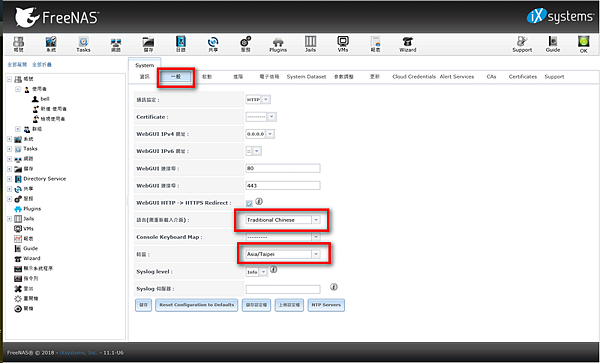Toggle WebGUI HTTP to HTTPS Redirect checkbox
The width and height of the screenshot is (600, 363).
[x=249, y=203]
